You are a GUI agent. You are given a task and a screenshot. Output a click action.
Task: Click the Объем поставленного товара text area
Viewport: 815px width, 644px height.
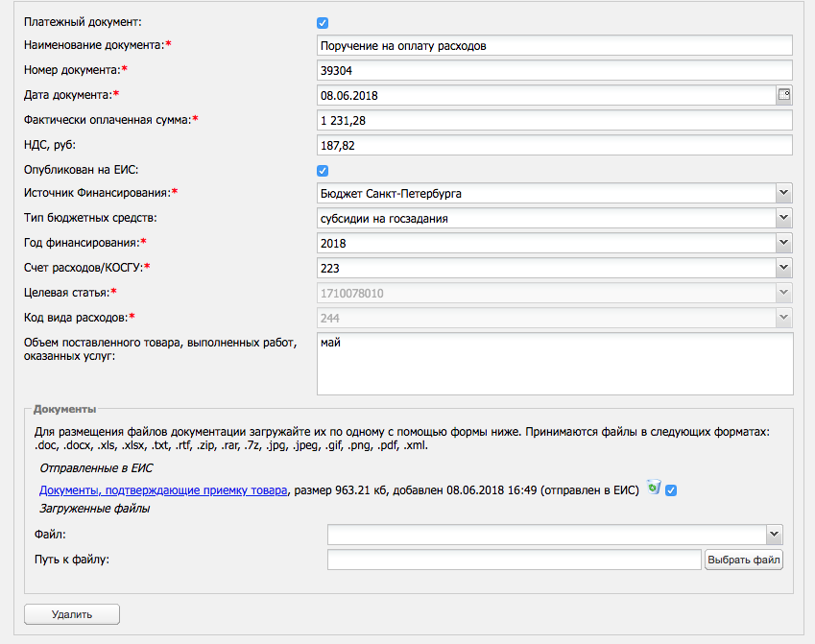(x=554, y=363)
